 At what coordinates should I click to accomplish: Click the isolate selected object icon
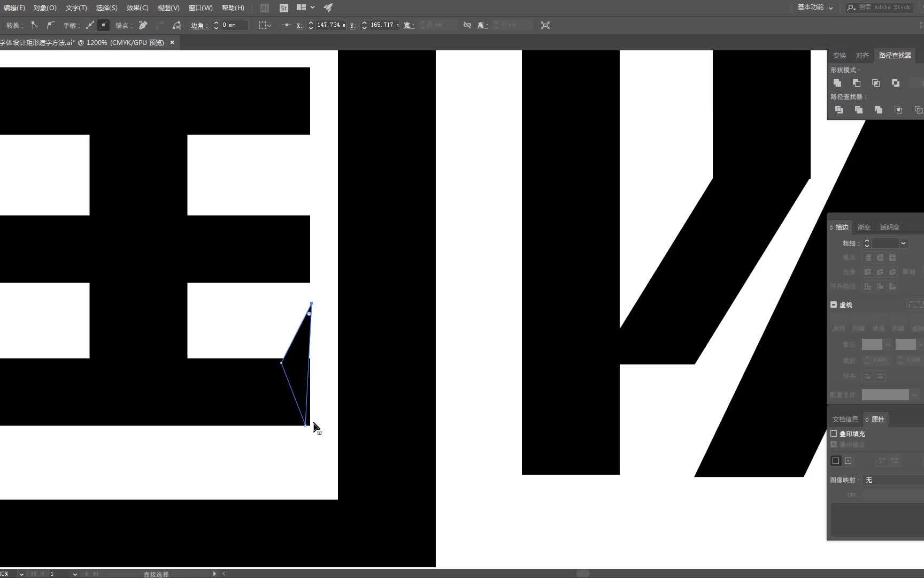click(545, 25)
